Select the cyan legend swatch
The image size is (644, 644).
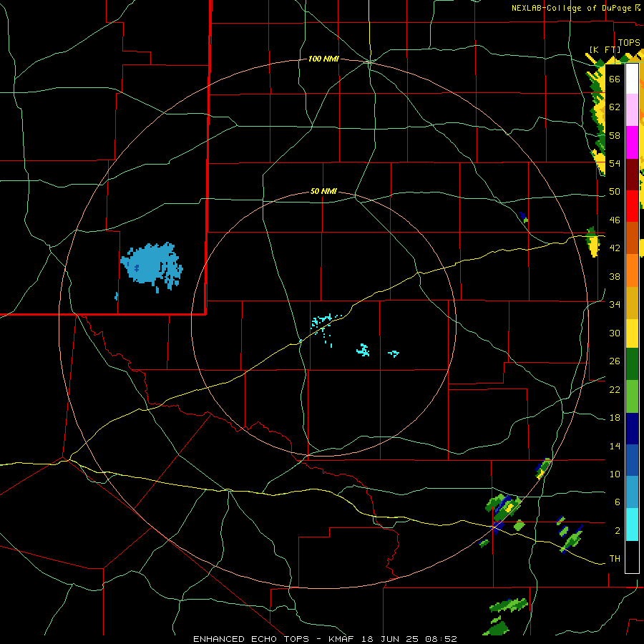pyautogui.click(x=632, y=525)
